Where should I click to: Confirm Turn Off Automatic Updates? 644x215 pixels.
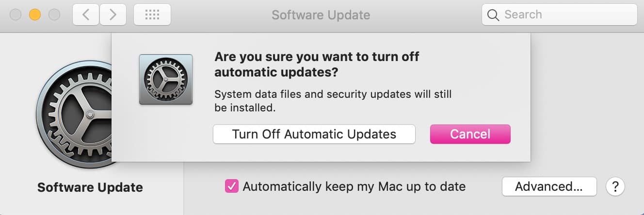(314, 134)
